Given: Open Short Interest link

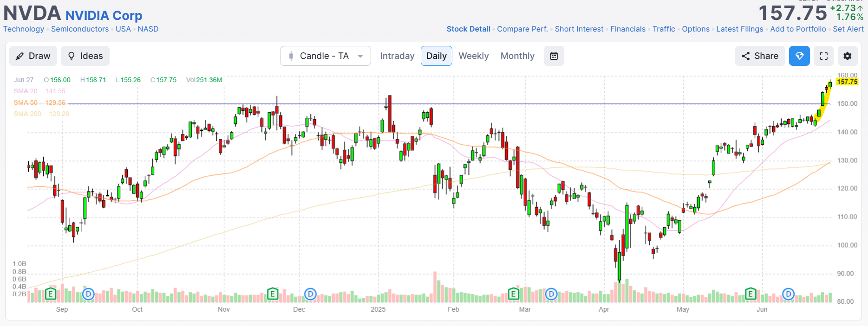Looking at the screenshot, I should click(x=579, y=29).
